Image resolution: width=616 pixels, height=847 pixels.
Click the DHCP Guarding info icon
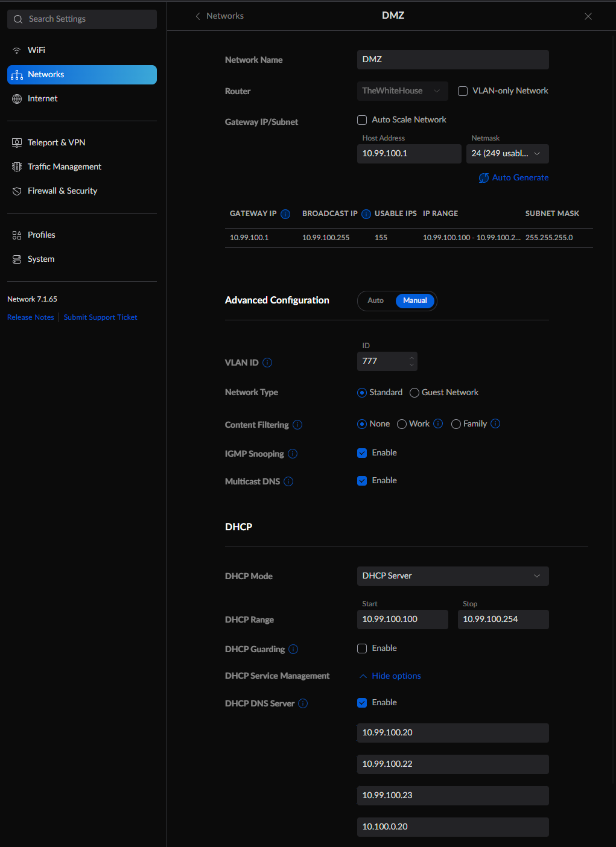[293, 649]
